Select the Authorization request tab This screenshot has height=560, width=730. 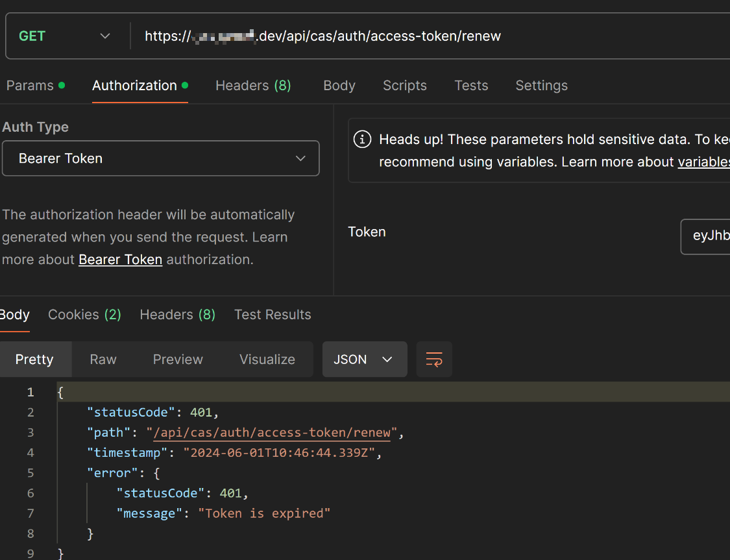tap(140, 86)
